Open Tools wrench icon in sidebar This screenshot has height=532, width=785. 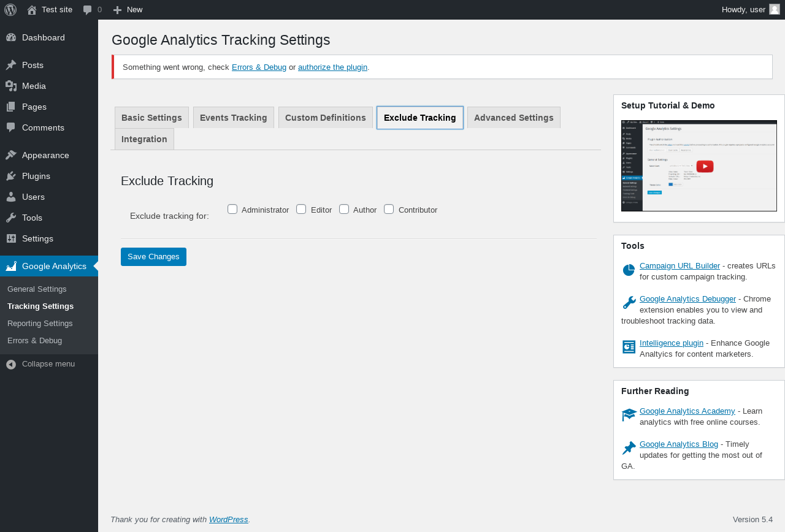[x=11, y=218]
